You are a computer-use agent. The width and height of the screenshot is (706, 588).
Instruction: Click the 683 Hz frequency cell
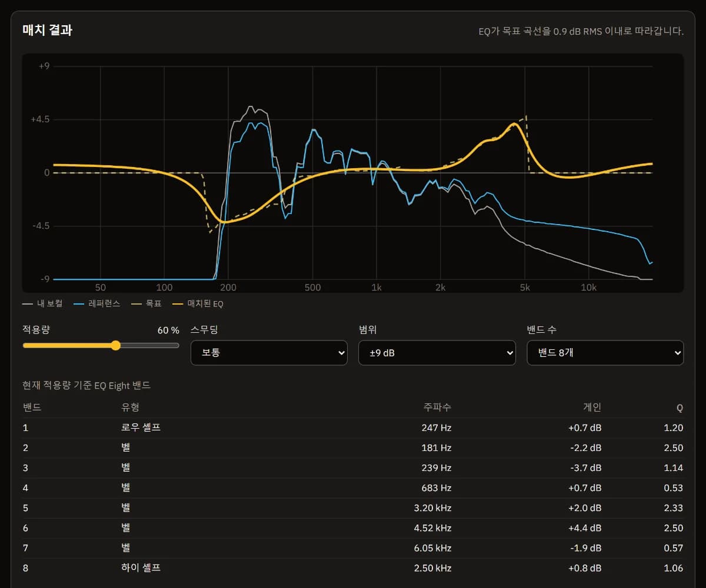[437, 488]
